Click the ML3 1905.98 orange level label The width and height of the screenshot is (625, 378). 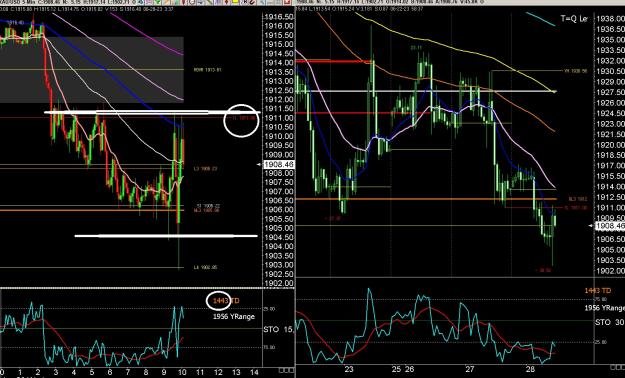pyautogui.click(x=207, y=211)
